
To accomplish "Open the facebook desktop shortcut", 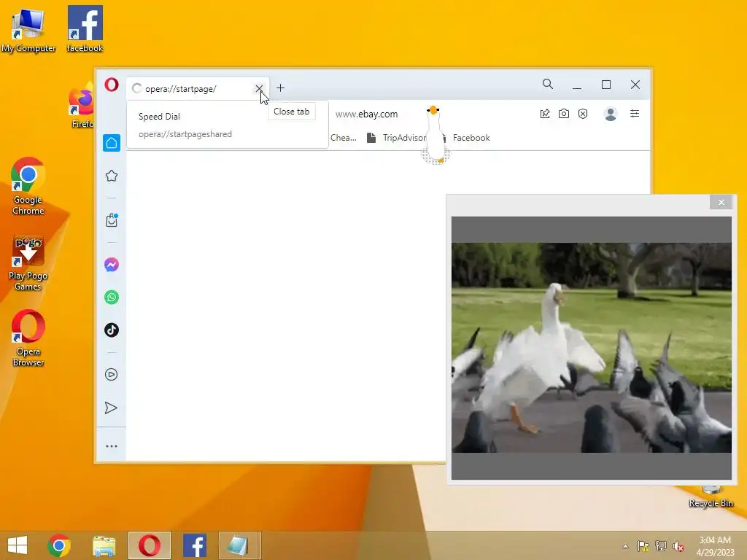I will [85, 28].
